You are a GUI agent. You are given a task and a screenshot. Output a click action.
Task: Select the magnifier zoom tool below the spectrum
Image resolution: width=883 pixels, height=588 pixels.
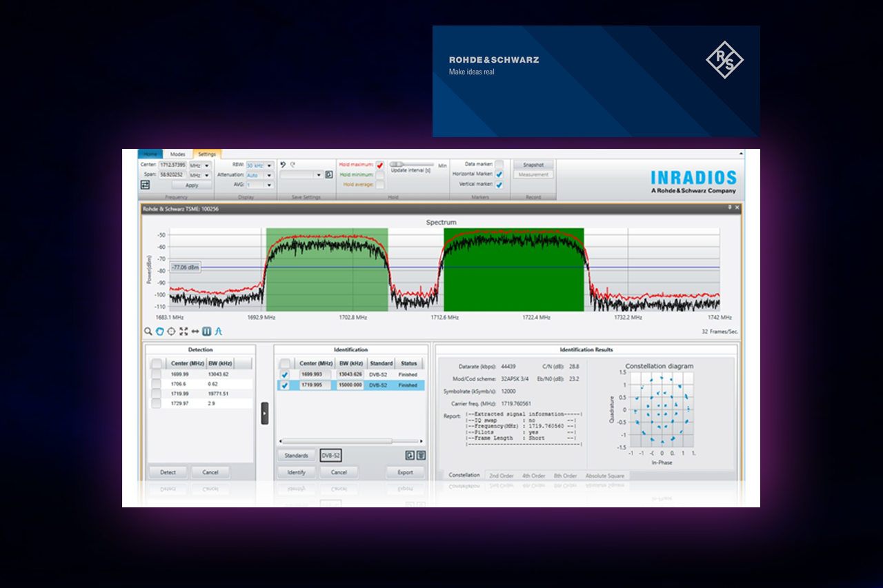point(148,332)
